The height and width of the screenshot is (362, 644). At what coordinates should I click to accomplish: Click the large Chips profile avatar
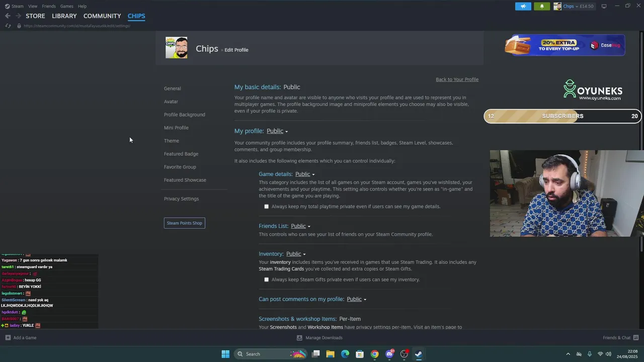177,48
